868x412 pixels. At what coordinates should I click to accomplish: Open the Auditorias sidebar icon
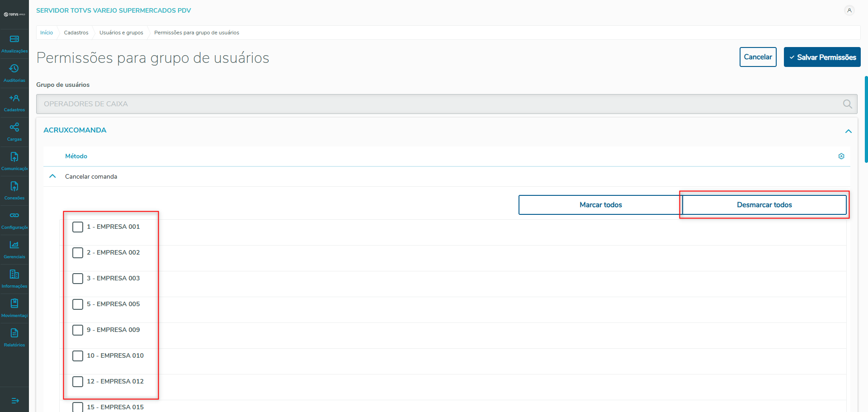[x=14, y=69]
